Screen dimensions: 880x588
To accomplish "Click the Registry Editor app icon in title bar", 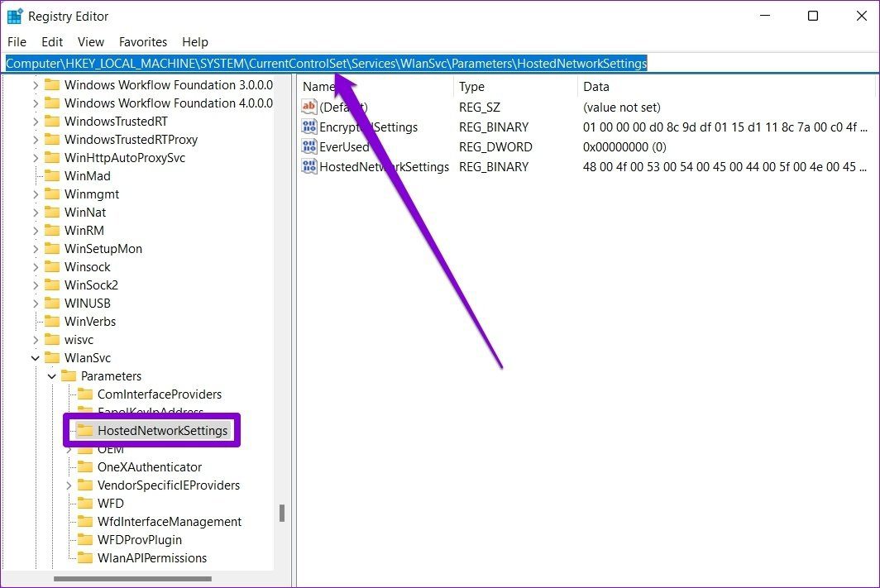I will pos(15,17).
